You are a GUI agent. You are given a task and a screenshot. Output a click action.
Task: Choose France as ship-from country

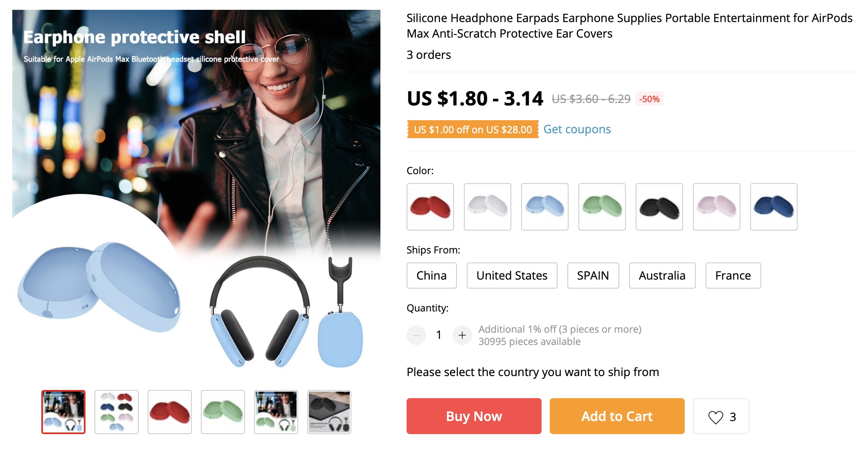[733, 276]
